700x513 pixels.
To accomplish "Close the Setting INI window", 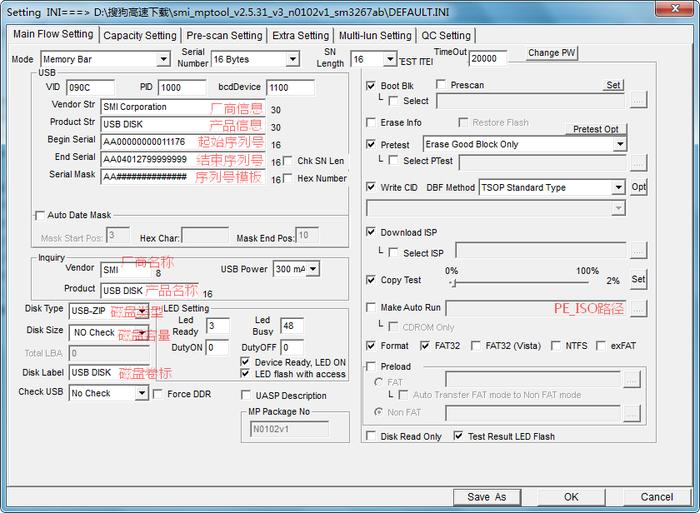I will tap(675, 8).
